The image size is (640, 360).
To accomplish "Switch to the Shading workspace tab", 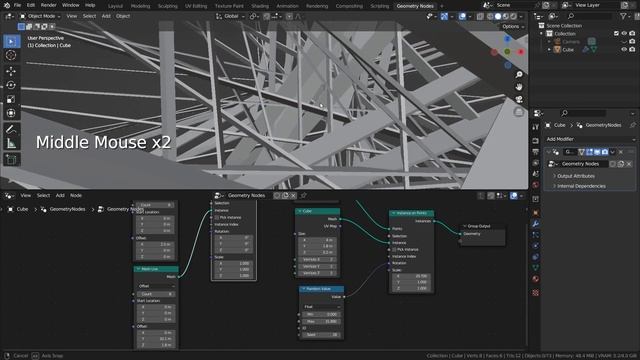I will [260, 6].
